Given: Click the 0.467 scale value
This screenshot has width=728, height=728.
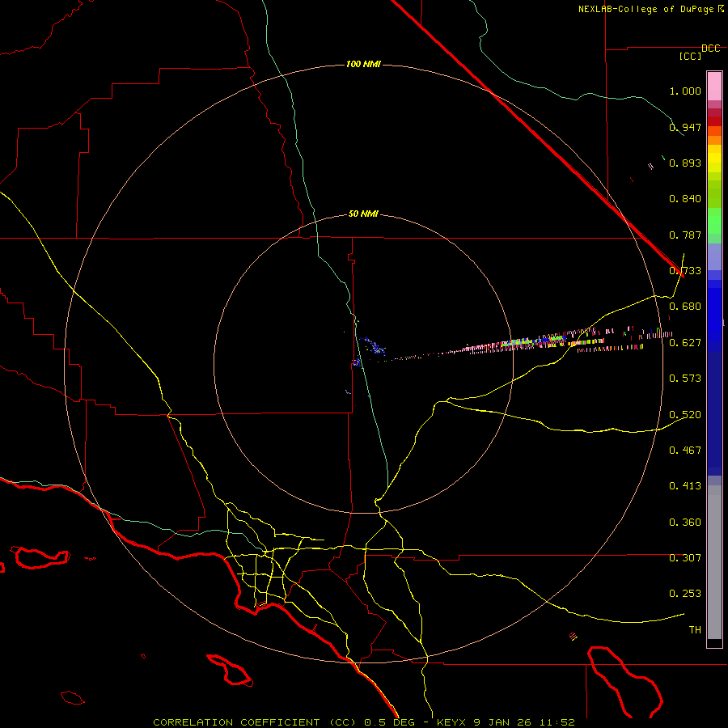Looking at the screenshot, I should (x=685, y=451).
